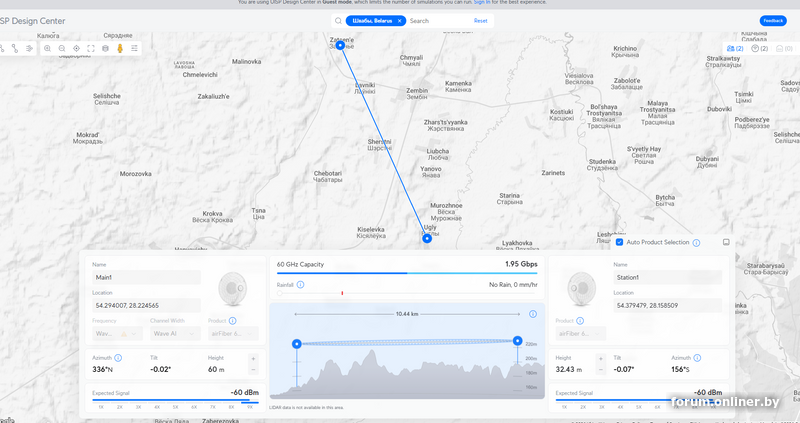This screenshot has width=800, height=423.
Task: Center map on current location
Action: click(x=77, y=48)
